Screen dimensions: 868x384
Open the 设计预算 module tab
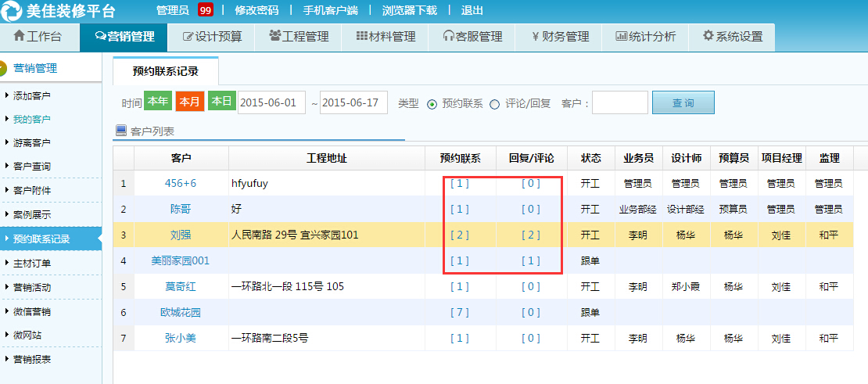coord(212,37)
